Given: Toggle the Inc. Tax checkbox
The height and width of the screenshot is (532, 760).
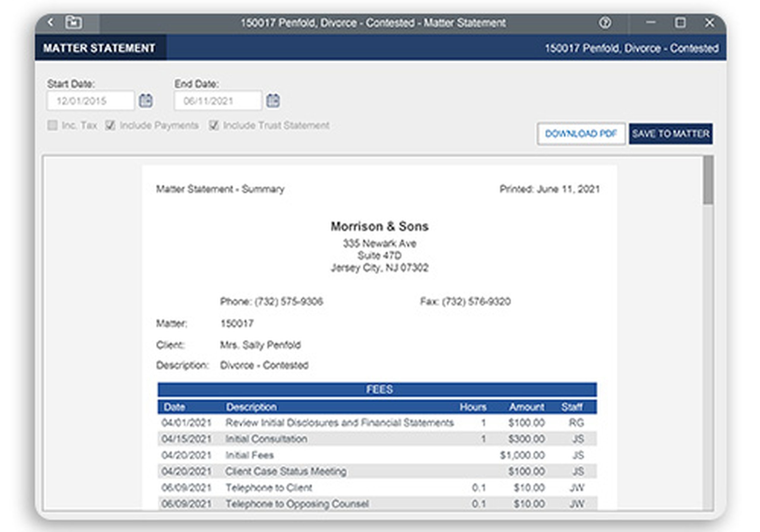Looking at the screenshot, I should pos(52,126).
